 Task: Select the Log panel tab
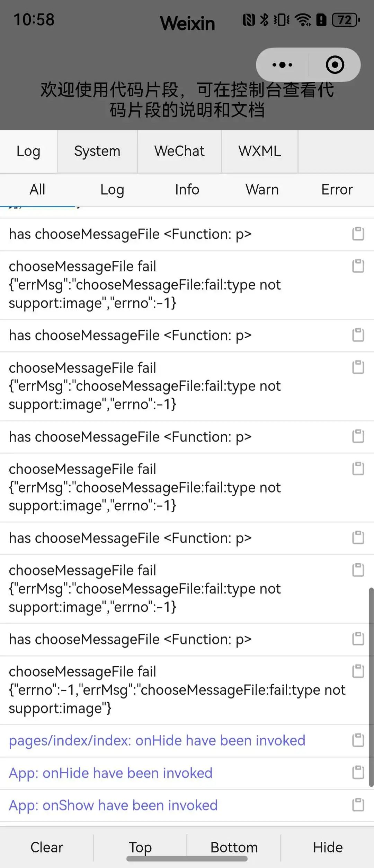click(28, 151)
